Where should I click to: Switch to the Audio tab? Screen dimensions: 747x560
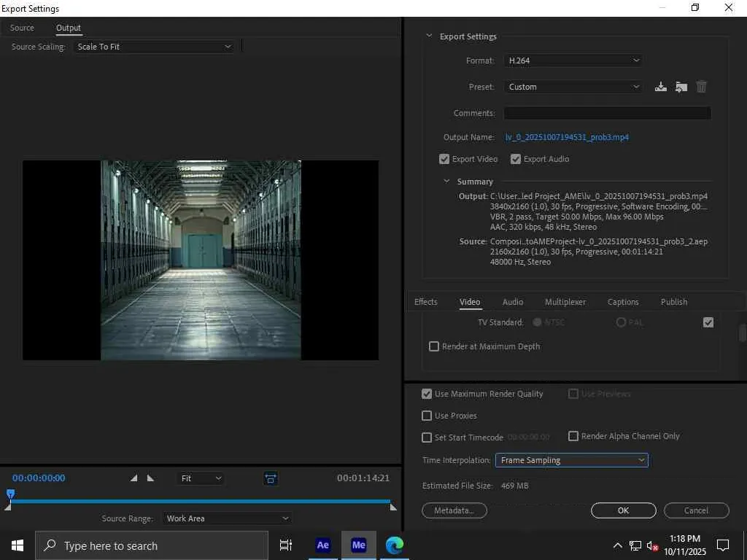click(513, 302)
